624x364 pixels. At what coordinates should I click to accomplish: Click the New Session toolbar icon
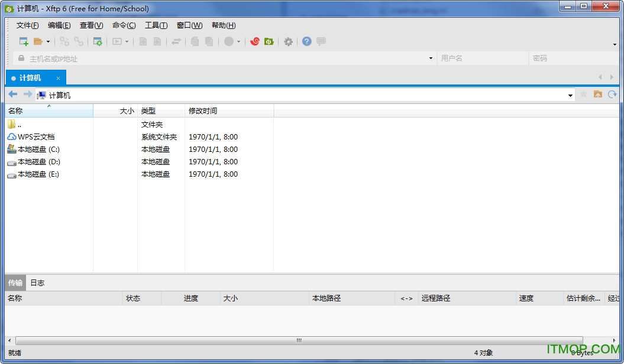pyautogui.click(x=24, y=41)
